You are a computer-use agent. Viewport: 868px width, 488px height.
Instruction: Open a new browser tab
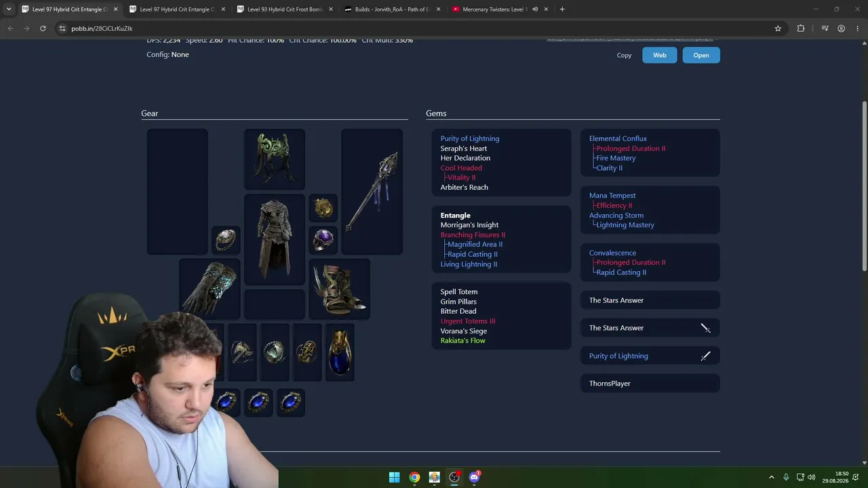(x=562, y=9)
